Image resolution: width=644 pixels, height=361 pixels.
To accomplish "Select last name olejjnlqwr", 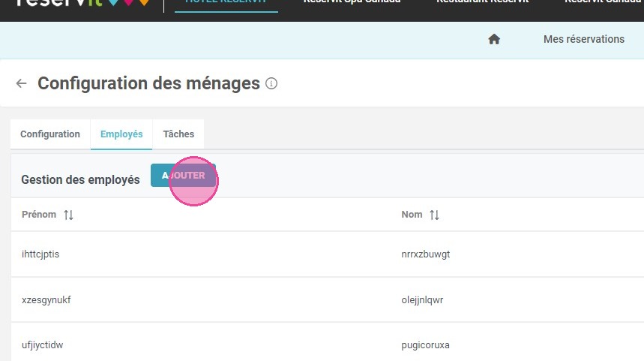I will pyautogui.click(x=422, y=299).
